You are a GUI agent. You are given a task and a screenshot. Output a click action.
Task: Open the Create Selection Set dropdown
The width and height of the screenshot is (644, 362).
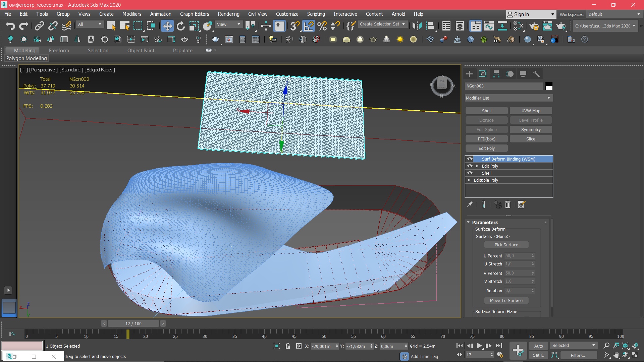[x=383, y=24]
